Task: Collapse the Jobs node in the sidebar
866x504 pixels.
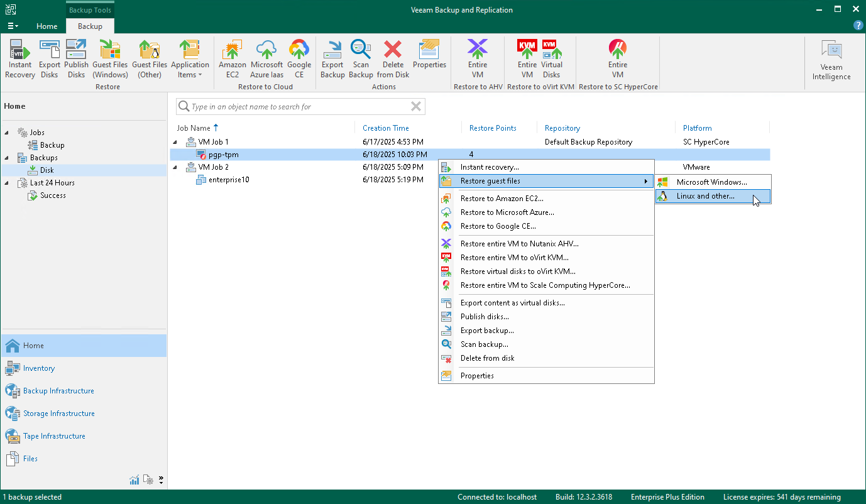Action: [8, 133]
